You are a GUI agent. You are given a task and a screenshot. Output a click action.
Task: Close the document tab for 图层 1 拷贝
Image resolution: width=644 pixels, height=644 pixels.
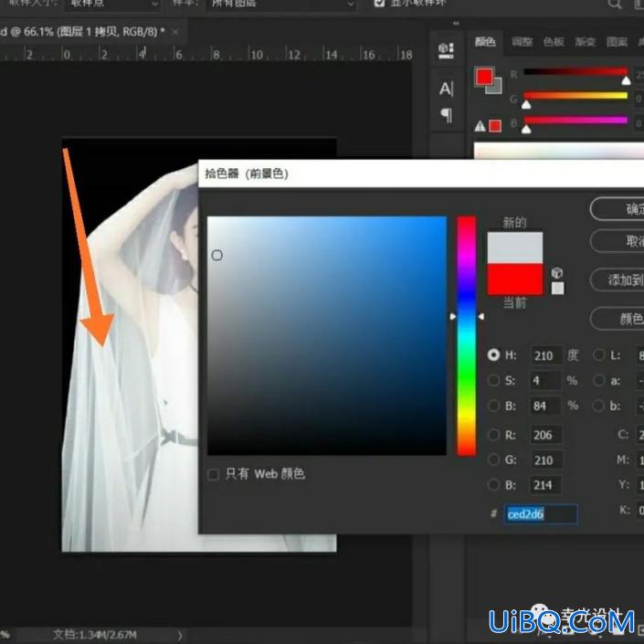pos(175,32)
